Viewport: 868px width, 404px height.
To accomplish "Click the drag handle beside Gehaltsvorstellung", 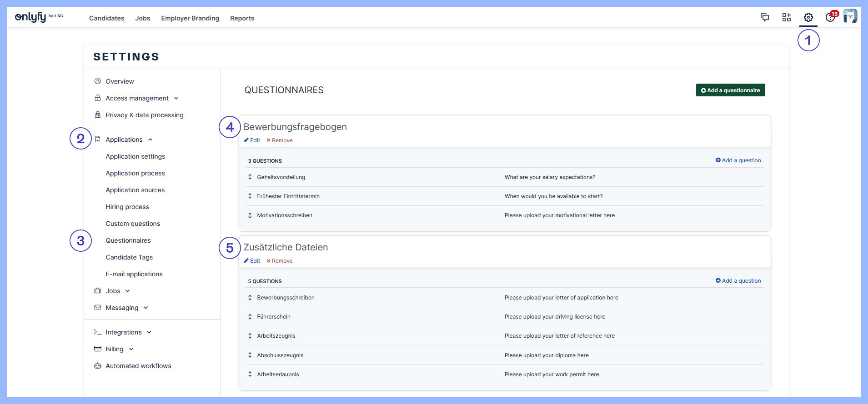I will [x=250, y=177].
